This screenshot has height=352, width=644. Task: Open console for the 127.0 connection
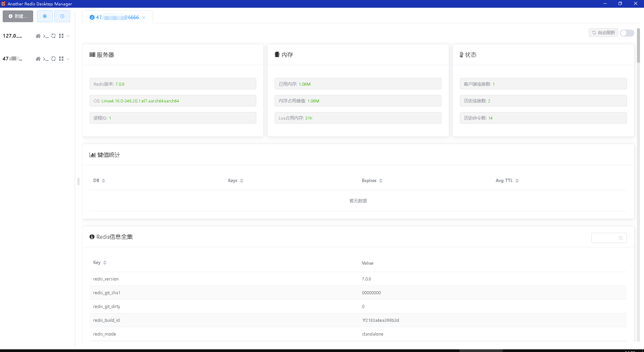[46, 36]
